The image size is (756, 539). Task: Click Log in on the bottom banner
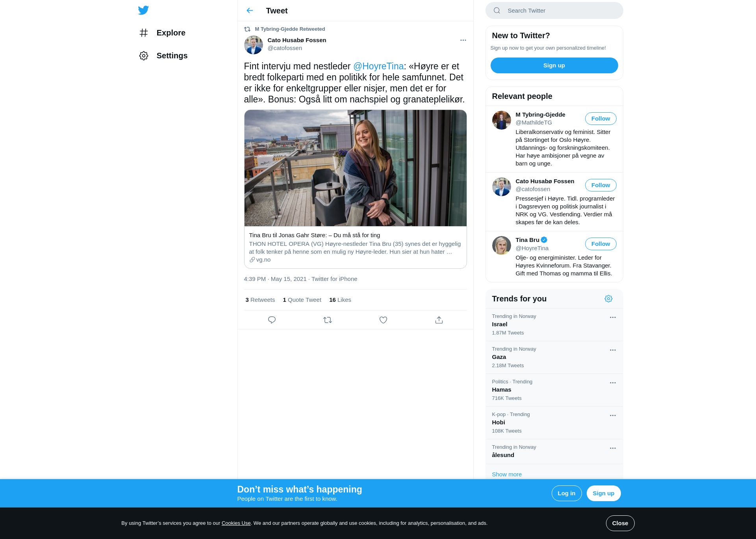[566, 493]
